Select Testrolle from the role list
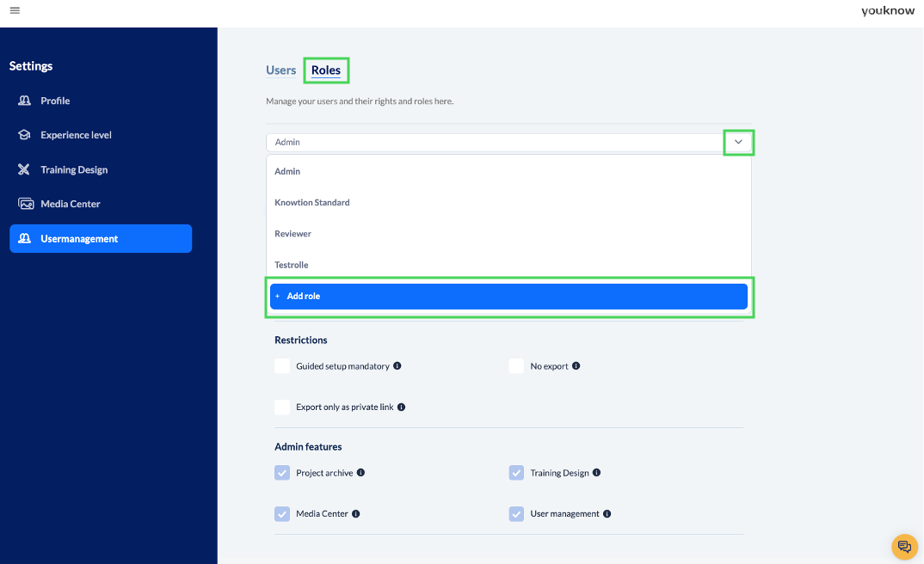924x564 pixels. [508, 265]
